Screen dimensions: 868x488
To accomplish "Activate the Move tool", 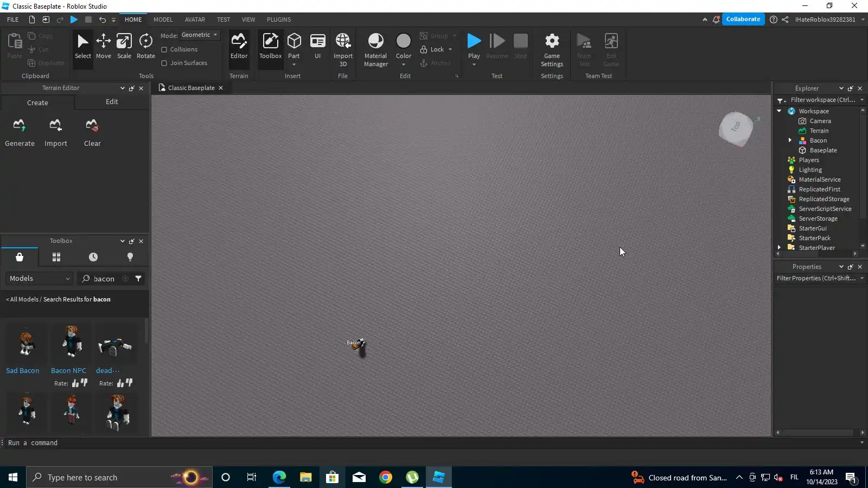I will click(103, 47).
